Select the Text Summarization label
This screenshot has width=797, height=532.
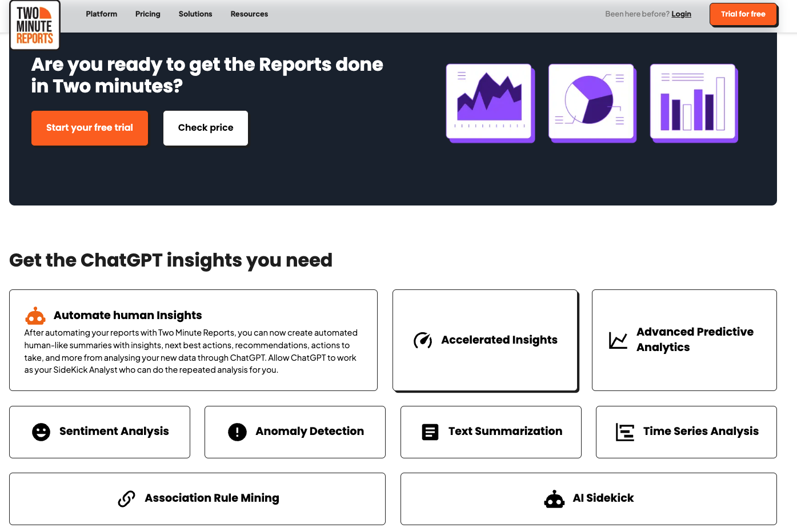coord(506,432)
